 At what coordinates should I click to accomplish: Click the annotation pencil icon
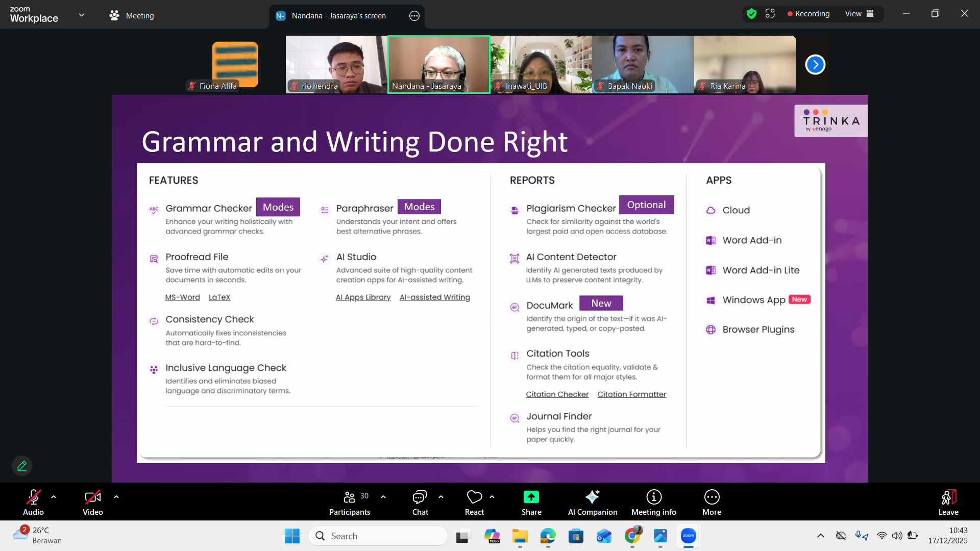click(22, 466)
